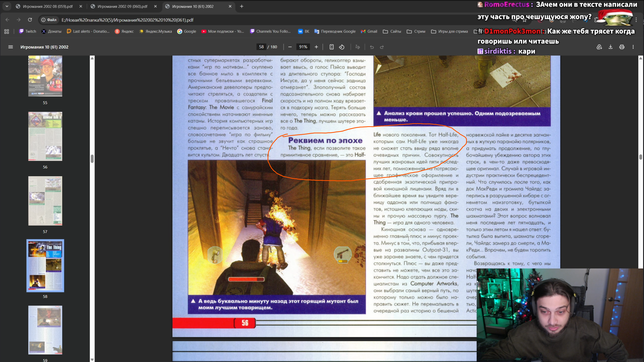This screenshot has height=362, width=644.
Task: Print the PDF document
Action: tap(622, 47)
